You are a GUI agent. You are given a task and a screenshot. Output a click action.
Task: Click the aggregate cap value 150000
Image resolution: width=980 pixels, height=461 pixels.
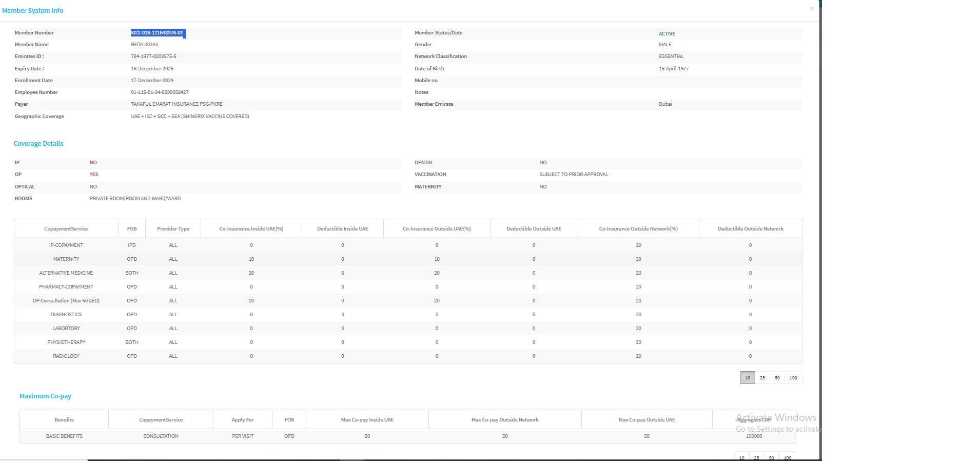tap(754, 436)
